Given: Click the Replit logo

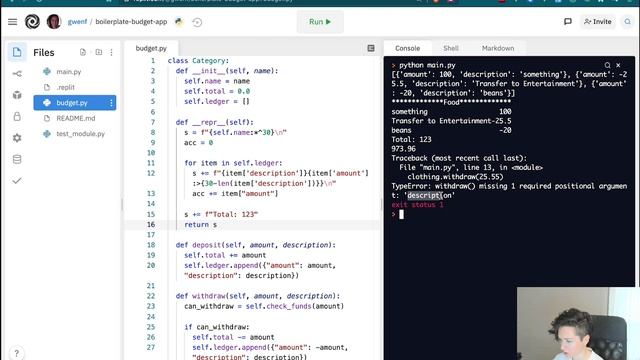Looking at the screenshot, I should 32,22.
